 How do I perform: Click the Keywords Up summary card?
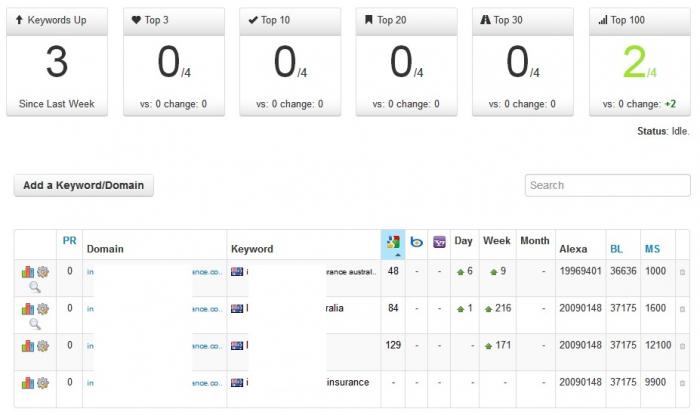coord(57,62)
